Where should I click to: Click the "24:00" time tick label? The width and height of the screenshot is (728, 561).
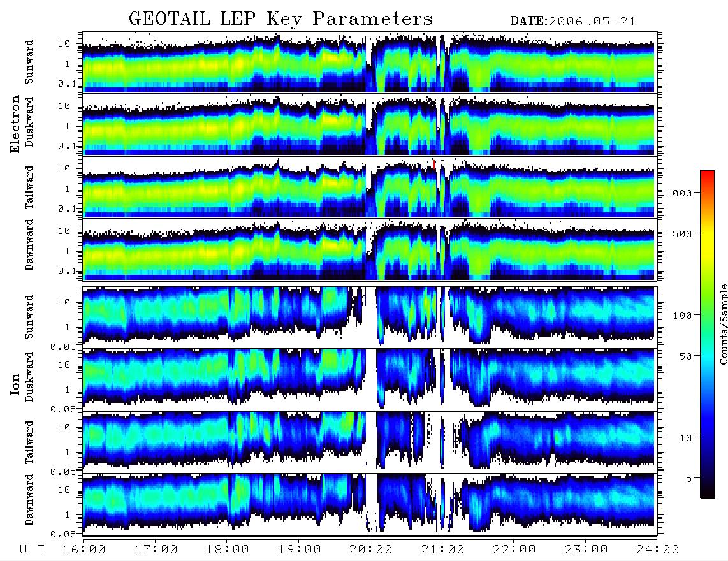(x=657, y=550)
